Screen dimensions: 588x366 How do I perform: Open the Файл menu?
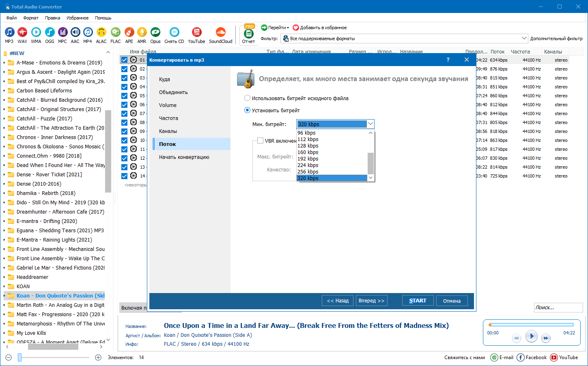11,18
